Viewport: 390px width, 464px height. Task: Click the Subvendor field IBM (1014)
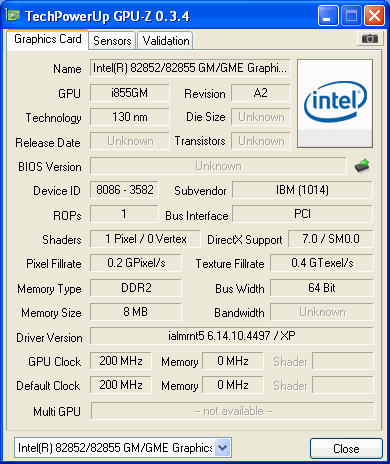click(x=302, y=190)
